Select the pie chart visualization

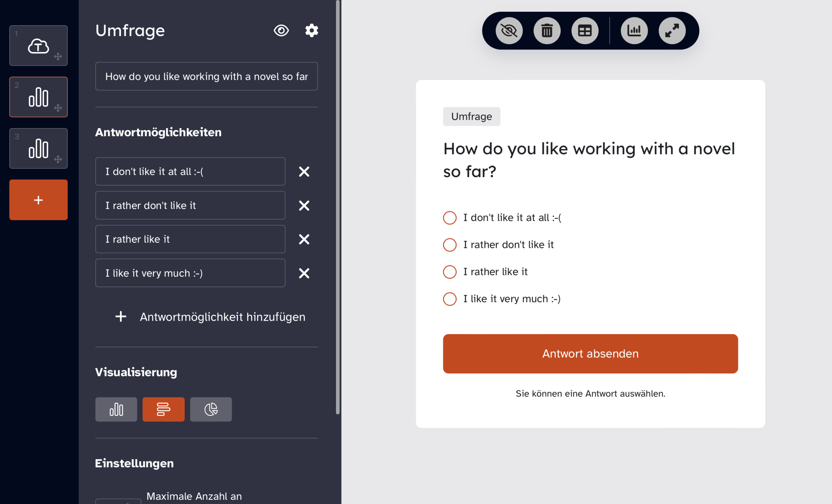coord(211,409)
